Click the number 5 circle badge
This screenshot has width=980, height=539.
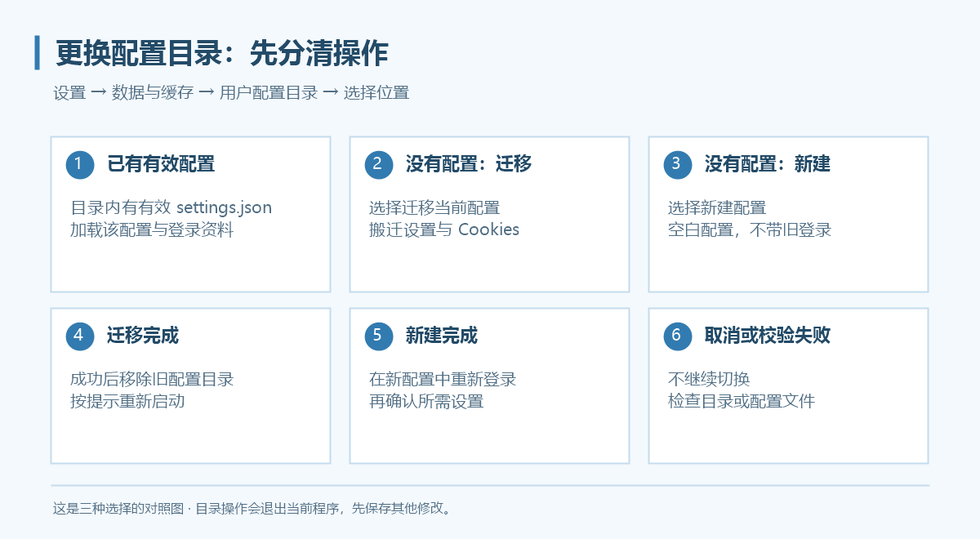click(x=379, y=336)
